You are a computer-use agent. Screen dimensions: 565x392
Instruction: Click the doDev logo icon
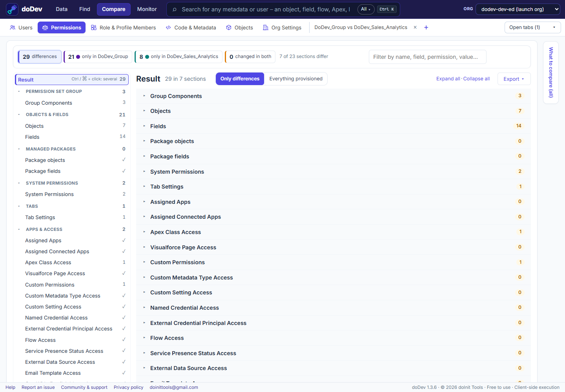[12, 9]
